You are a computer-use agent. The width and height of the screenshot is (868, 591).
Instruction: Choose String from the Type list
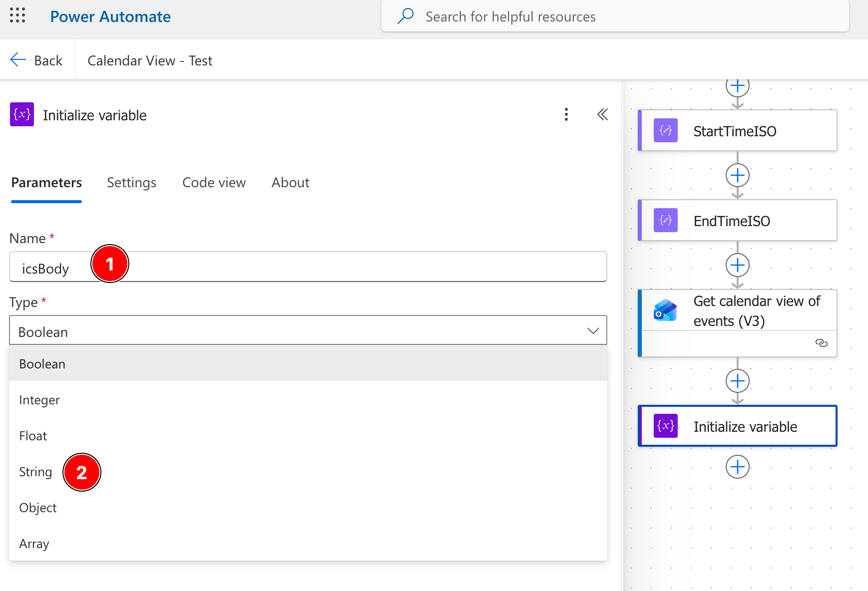coord(308,472)
